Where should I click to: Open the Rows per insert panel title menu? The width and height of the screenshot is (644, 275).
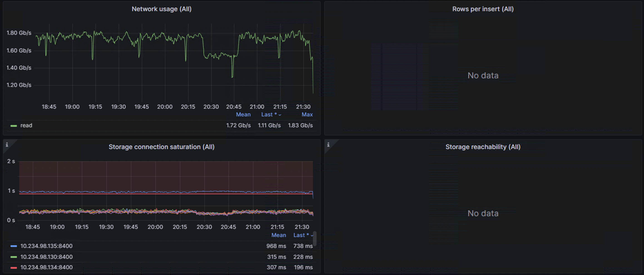click(x=483, y=9)
